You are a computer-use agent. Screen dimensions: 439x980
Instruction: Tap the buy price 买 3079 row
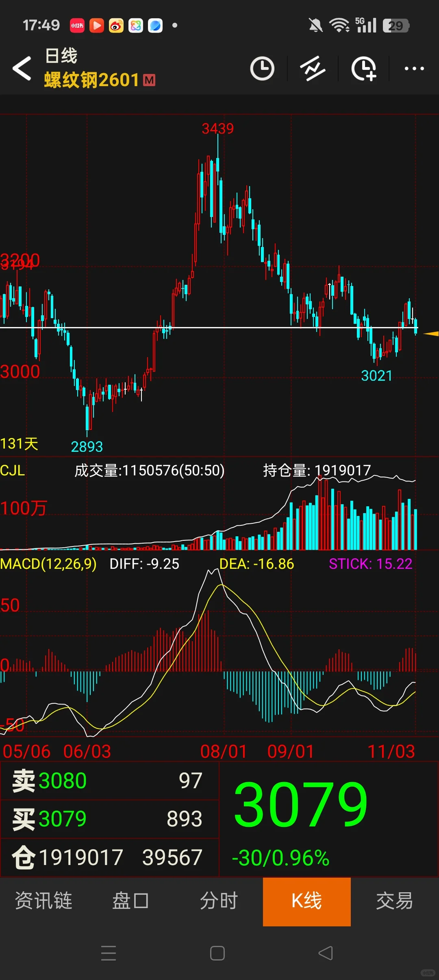click(110, 819)
